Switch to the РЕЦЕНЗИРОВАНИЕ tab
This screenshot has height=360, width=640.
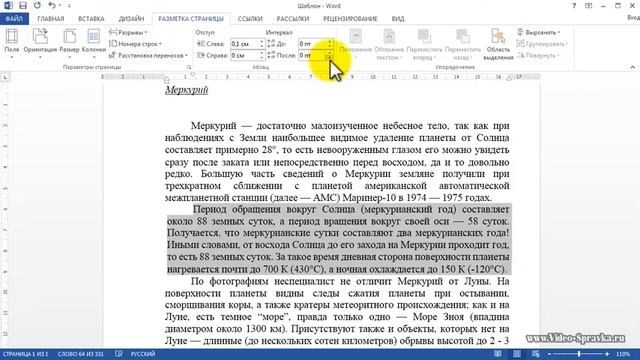pos(350,19)
